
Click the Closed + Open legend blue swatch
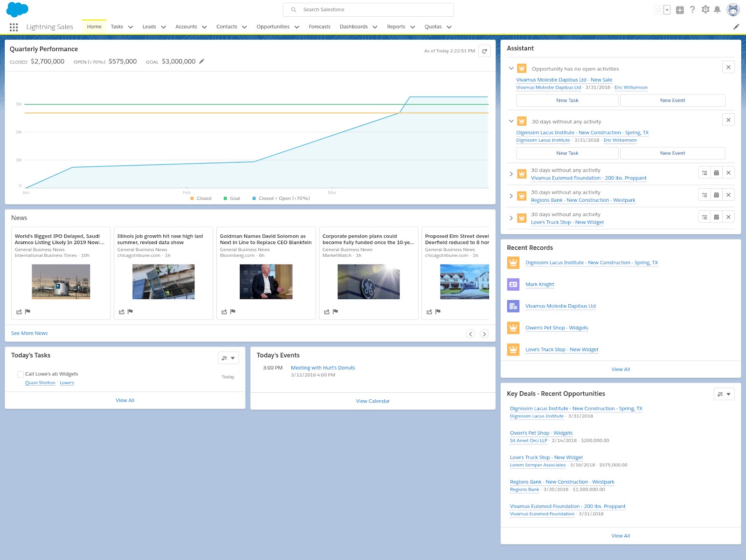click(x=254, y=198)
